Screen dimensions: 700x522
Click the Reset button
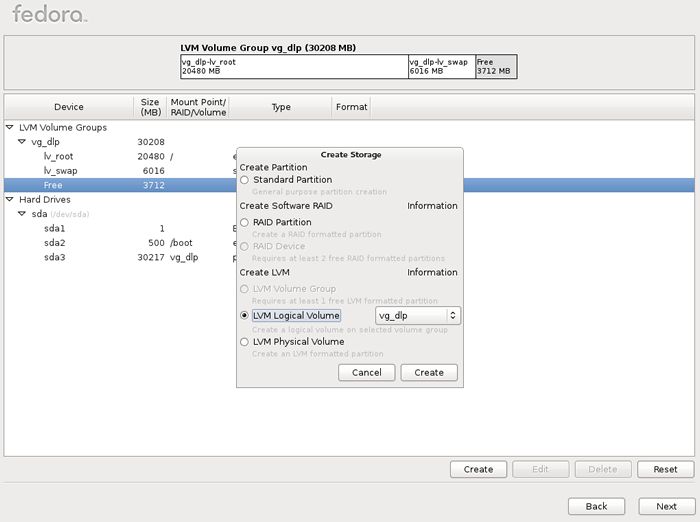coord(665,469)
